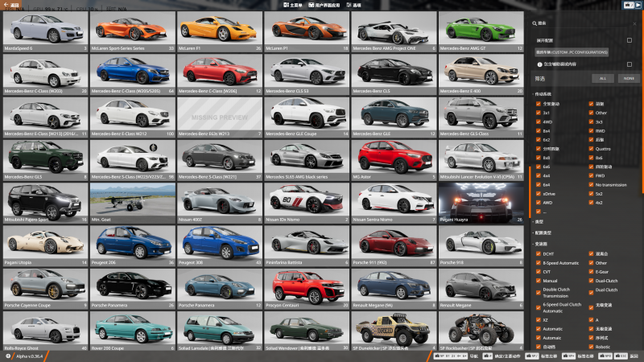The width and height of the screenshot is (644, 362).
Task: Enable the 展开配置 checkbox
Action: (x=630, y=39)
